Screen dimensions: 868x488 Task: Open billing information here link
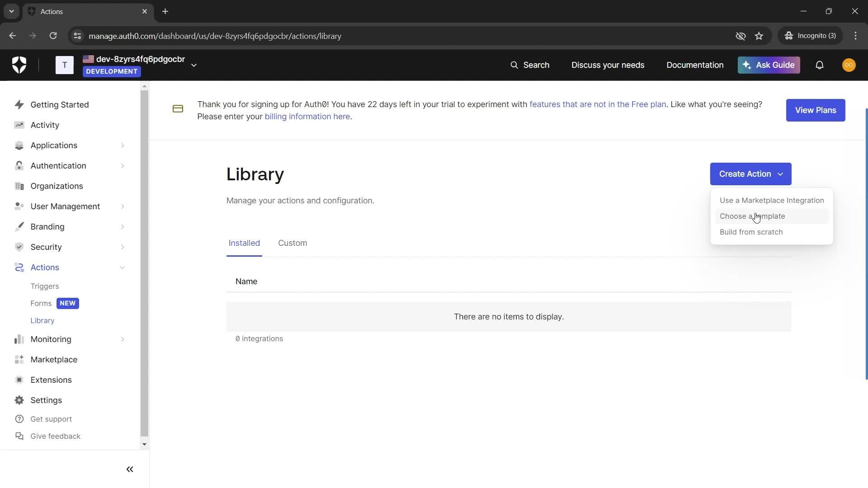[x=307, y=117]
